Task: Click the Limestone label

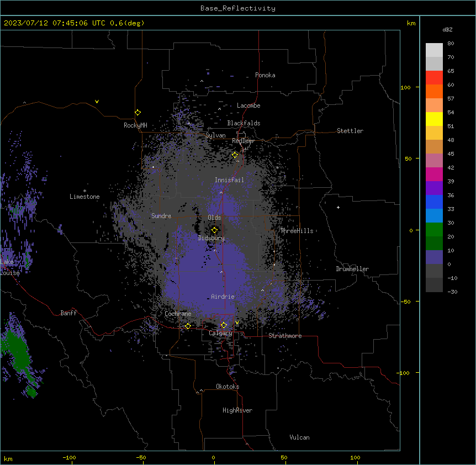Action: click(x=84, y=197)
